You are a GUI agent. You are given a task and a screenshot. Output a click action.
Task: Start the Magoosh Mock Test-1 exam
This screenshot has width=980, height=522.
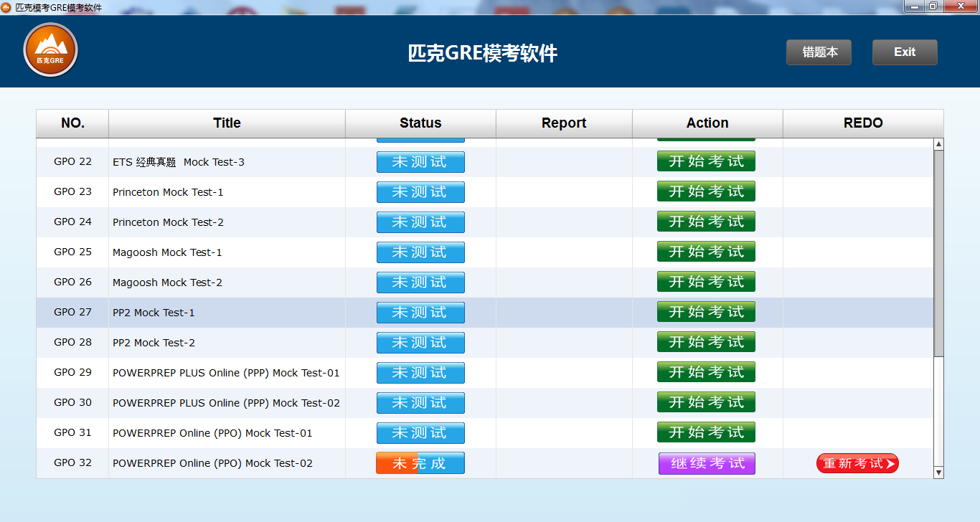click(706, 252)
